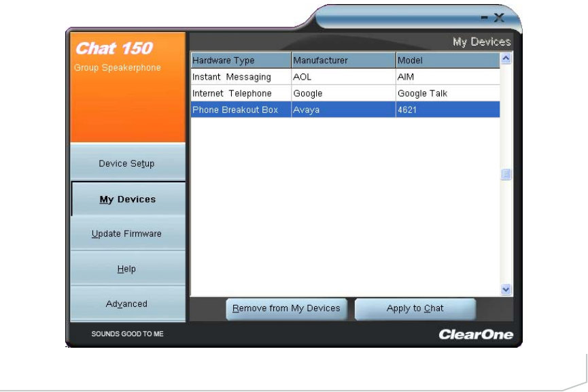Image resolution: width=588 pixels, height=392 pixels.
Task: Click the AIM model cell
Action: (448, 77)
